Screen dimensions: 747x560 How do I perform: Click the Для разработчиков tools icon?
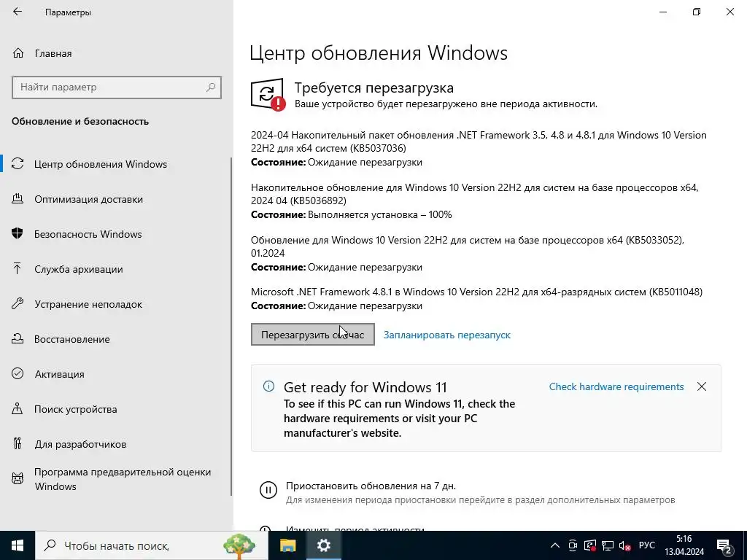(18, 444)
